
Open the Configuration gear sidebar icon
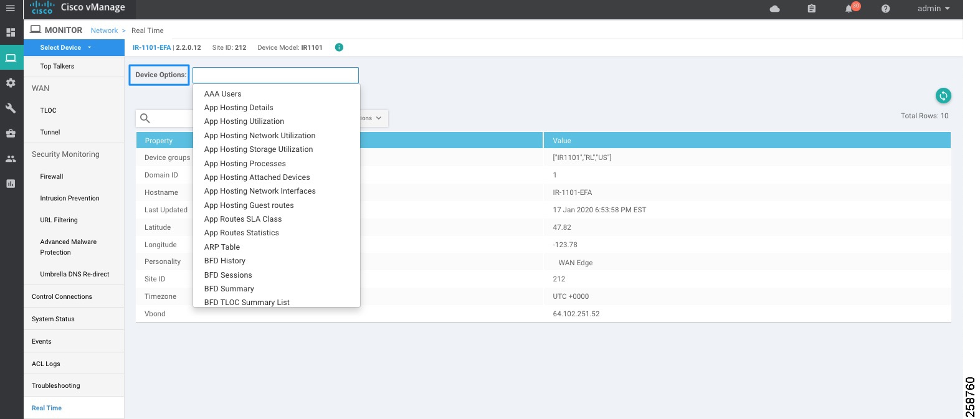coord(11,83)
